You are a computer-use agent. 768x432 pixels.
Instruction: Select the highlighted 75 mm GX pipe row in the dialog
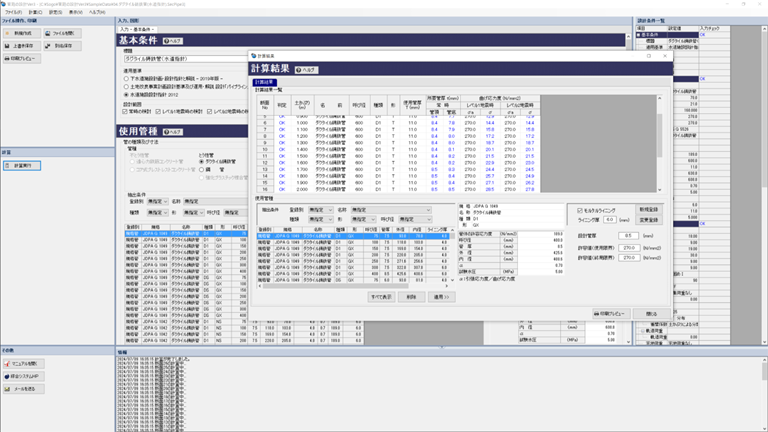353,236
